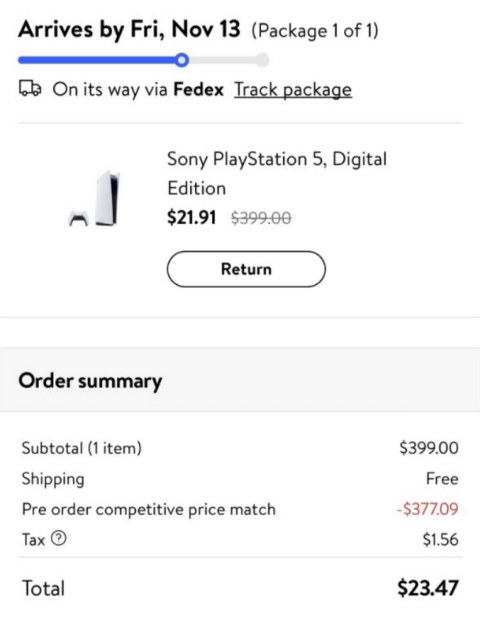Click the Subtotal (1 item) label
Viewport: 480px width, 620px height.
pos(82,448)
